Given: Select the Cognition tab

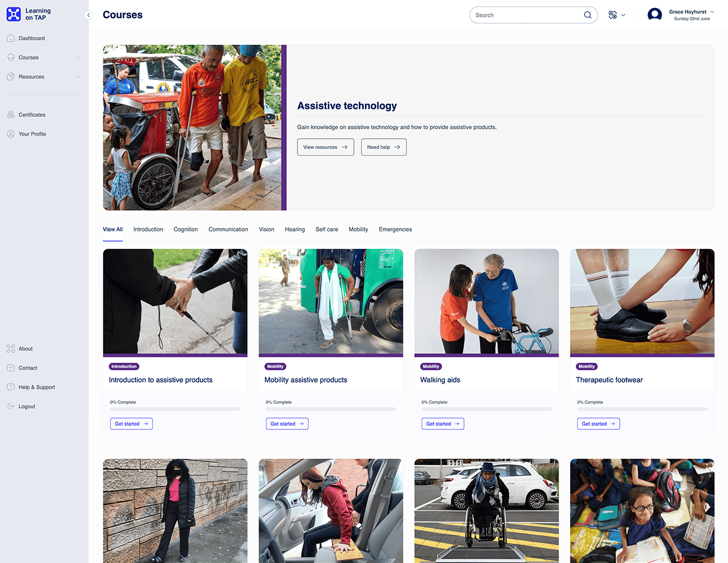Looking at the screenshot, I should click(186, 230).
